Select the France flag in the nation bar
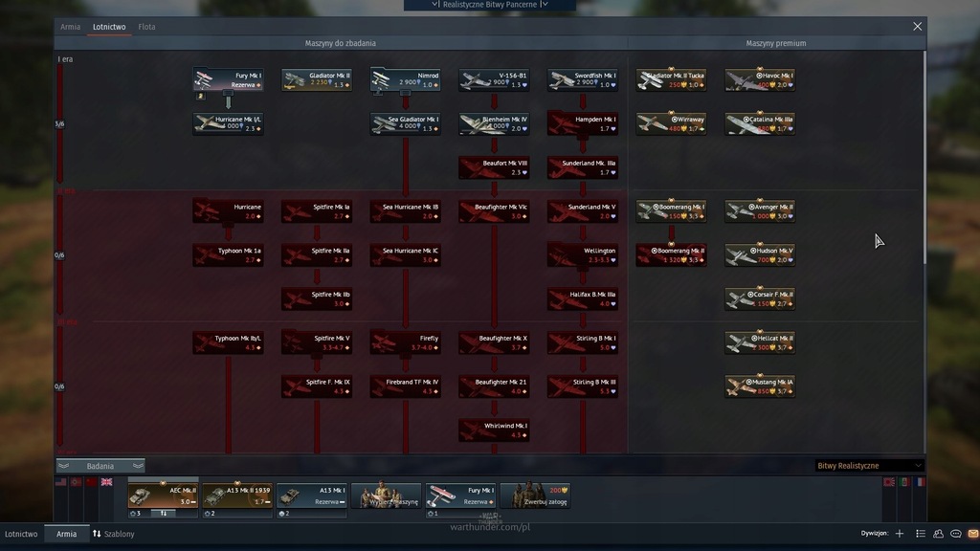 tap(920, 482)
